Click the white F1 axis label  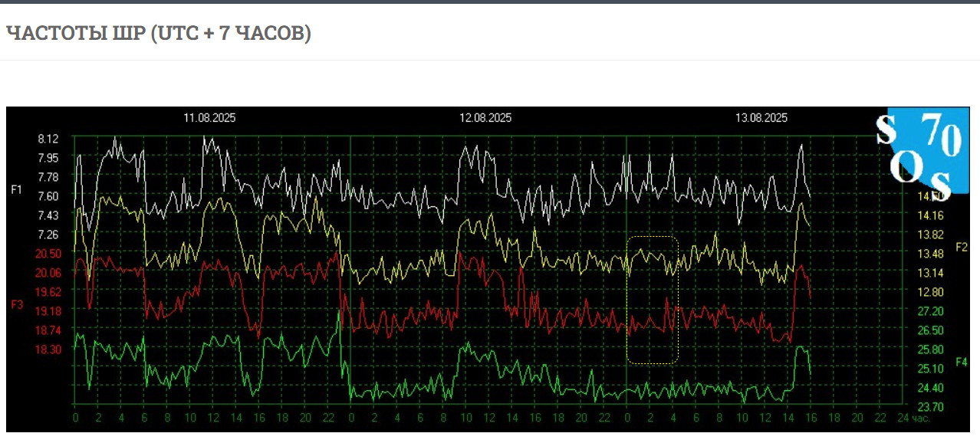pyautogui.click(x=17, y=189)
